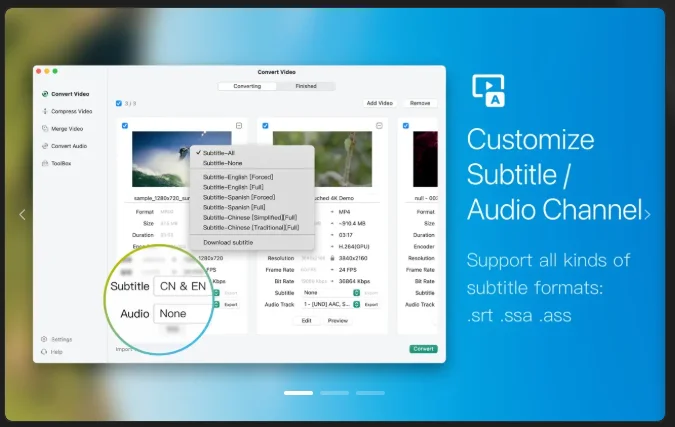Click the '~910.4 MB' size value
The height and width of the screenshot is (427, 675).
click(352, 223)
